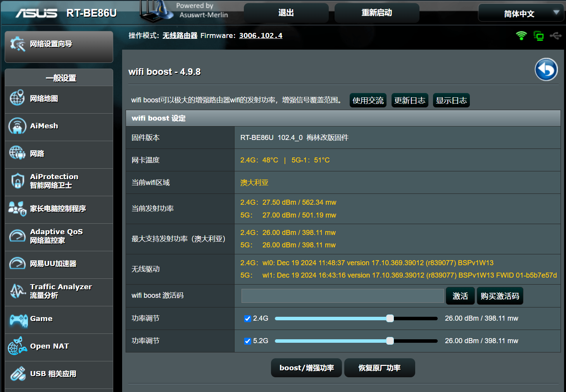Toggle the 5.2G power adjustment checkbox

(x=247, y=341)
